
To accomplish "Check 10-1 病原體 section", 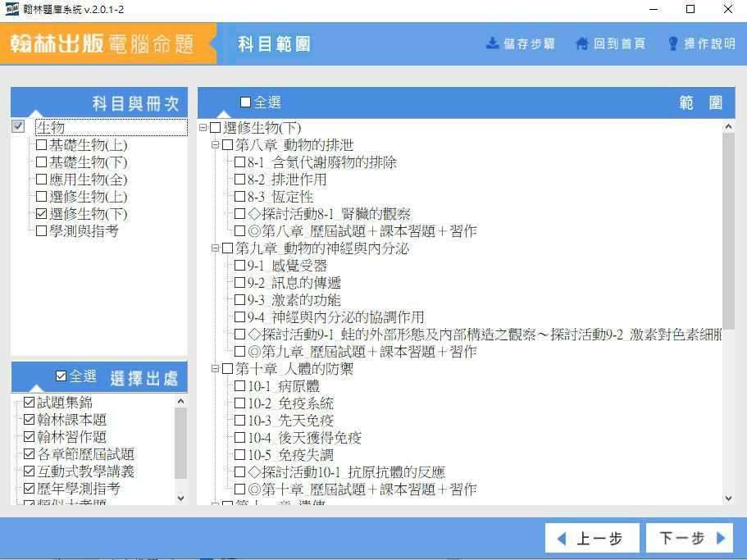I will (239, 385).
